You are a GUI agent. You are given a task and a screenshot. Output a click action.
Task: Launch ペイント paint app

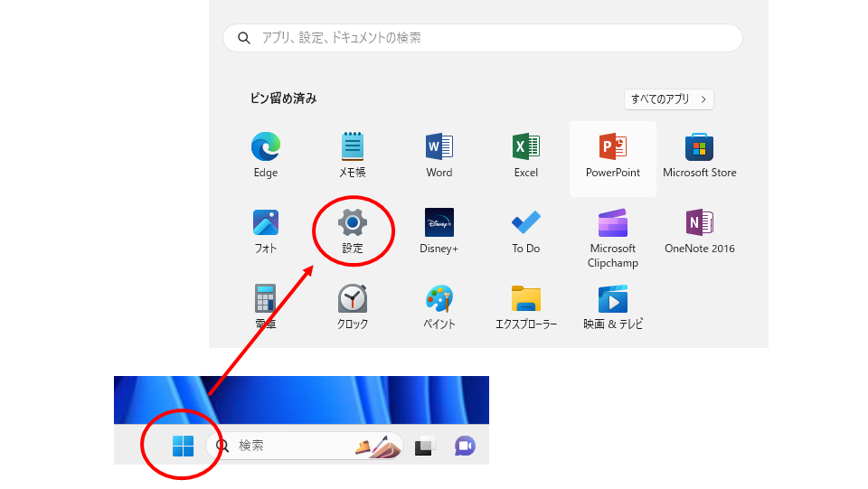click(439, 307)
